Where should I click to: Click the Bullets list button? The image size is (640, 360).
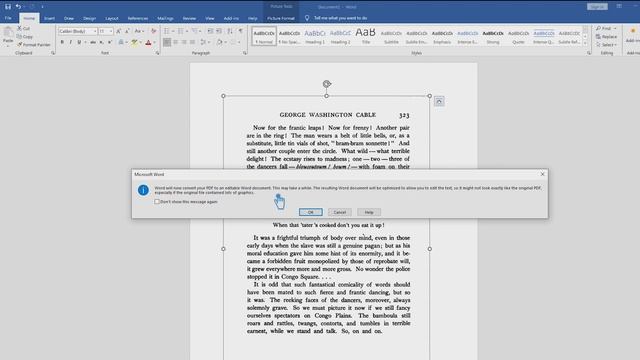167,31
